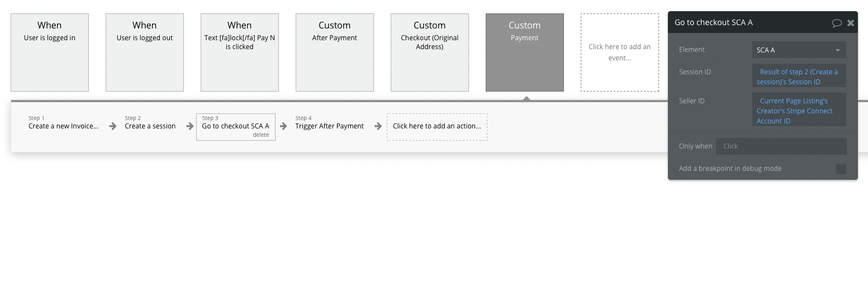Open the Session ID dynamic expression

(799, 77)
